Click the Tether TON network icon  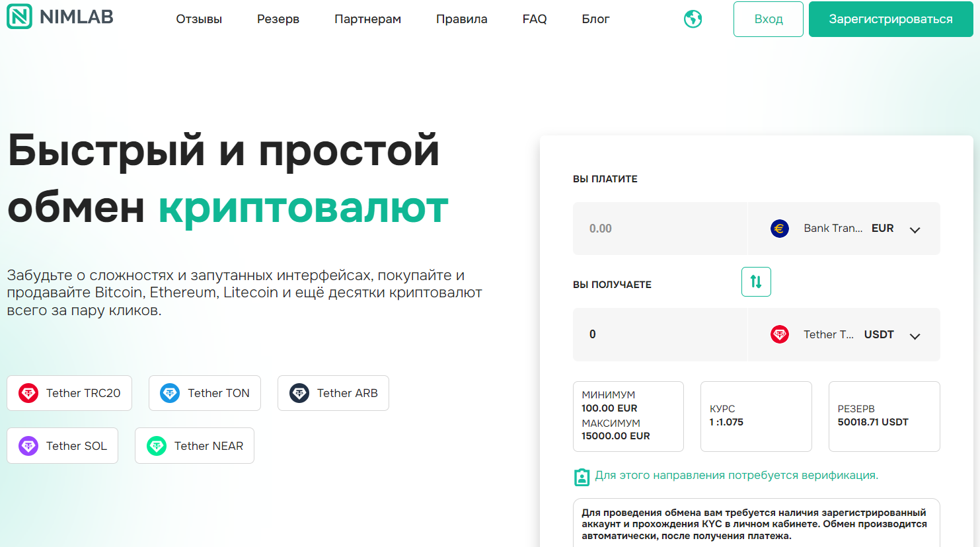coord(170,392)
